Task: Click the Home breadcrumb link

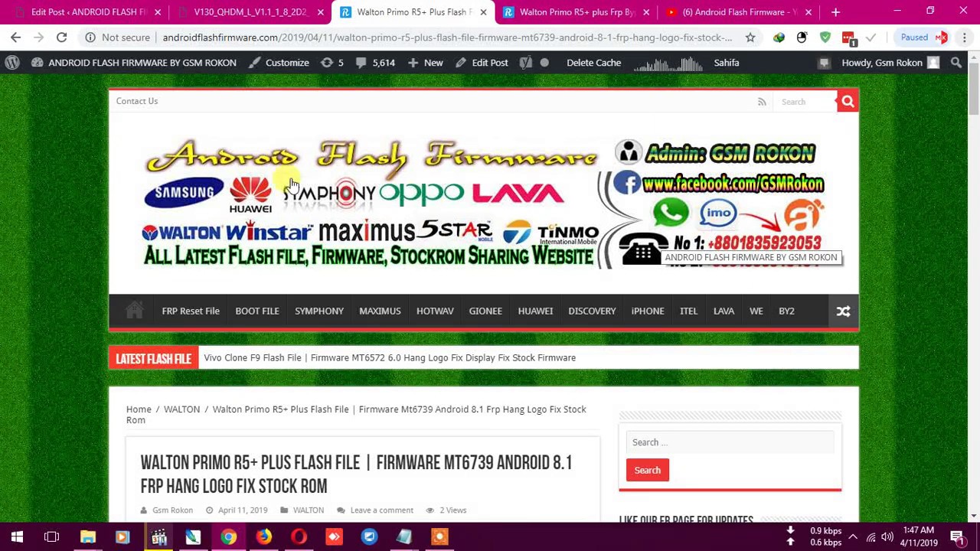Action: click(x=139, y=409)
